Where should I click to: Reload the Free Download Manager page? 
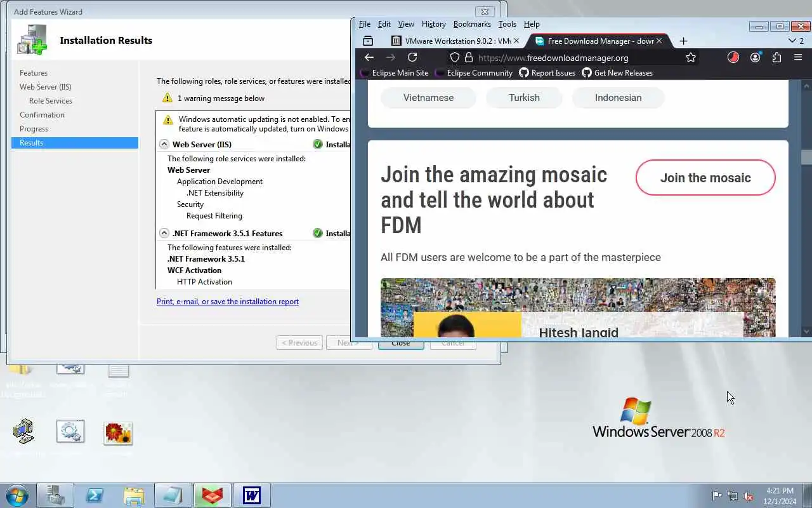coord(412,57)
